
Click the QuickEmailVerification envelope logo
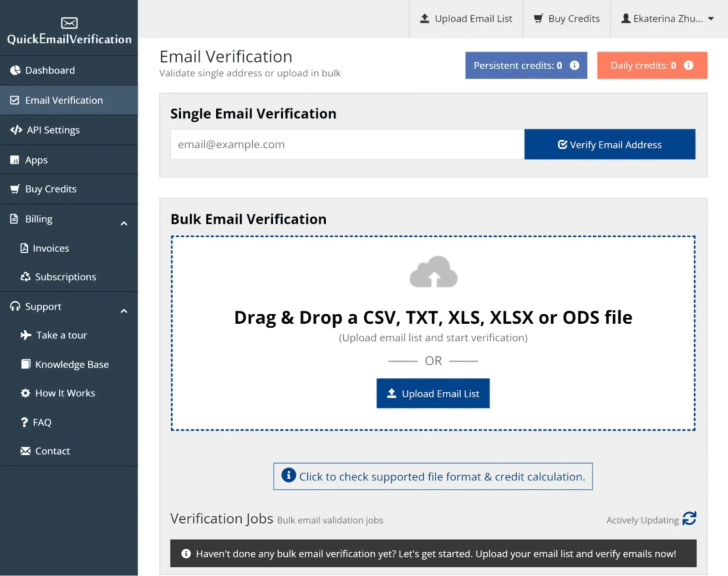click(69, 23)
